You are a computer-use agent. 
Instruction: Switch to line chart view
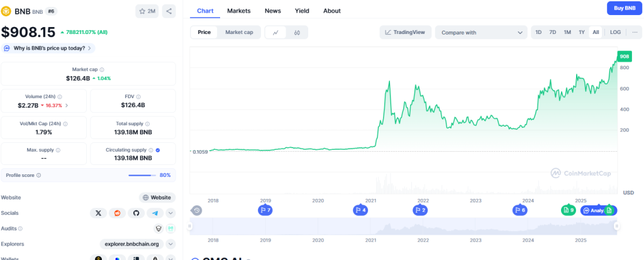[276, 33]
